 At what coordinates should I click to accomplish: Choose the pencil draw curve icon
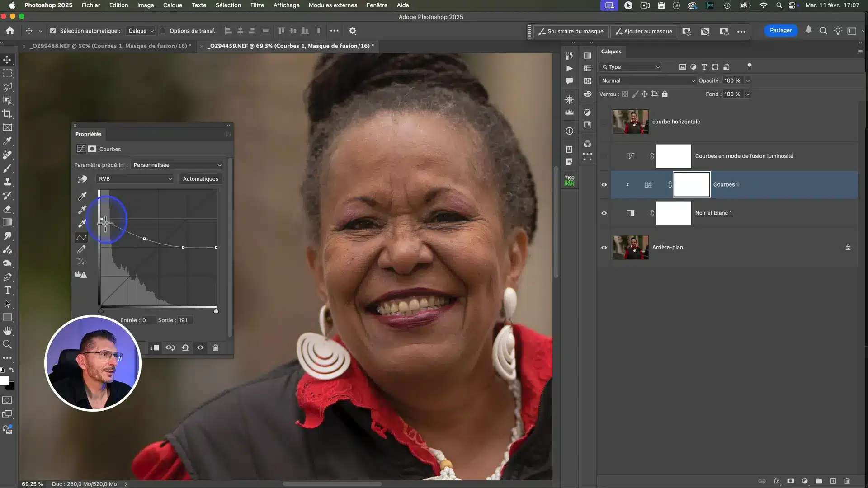coord(81,249)
